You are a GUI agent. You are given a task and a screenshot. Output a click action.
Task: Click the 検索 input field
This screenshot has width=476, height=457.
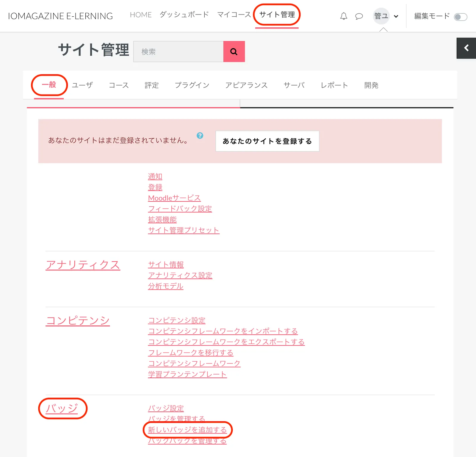tap(178, 51)
